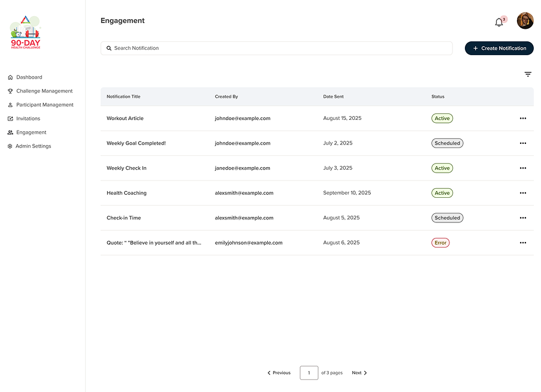The image size is (541, 392).
Task: Click the Admin Settings gear icon
Action: [x=10, y=146]
